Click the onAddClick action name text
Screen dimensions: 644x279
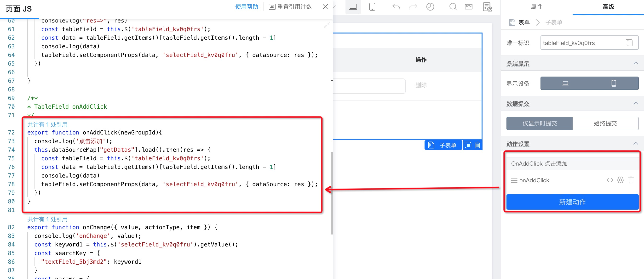point(534,180)
